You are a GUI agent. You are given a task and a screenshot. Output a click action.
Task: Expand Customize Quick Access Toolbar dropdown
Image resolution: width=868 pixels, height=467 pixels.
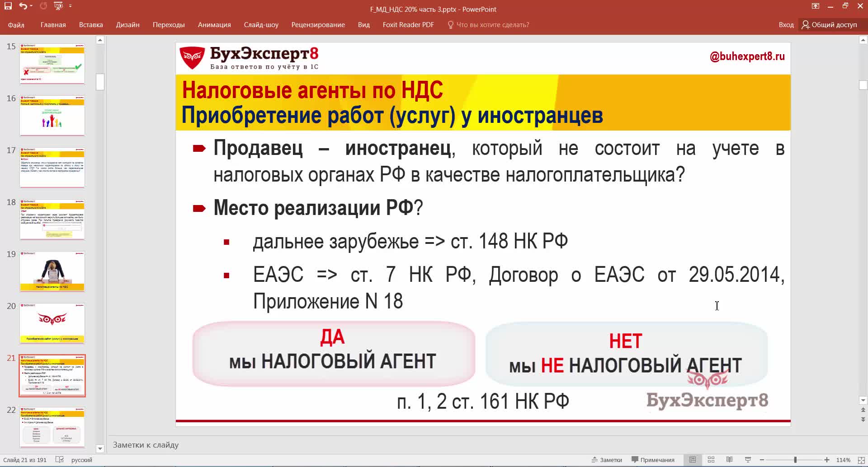point(70,6)
